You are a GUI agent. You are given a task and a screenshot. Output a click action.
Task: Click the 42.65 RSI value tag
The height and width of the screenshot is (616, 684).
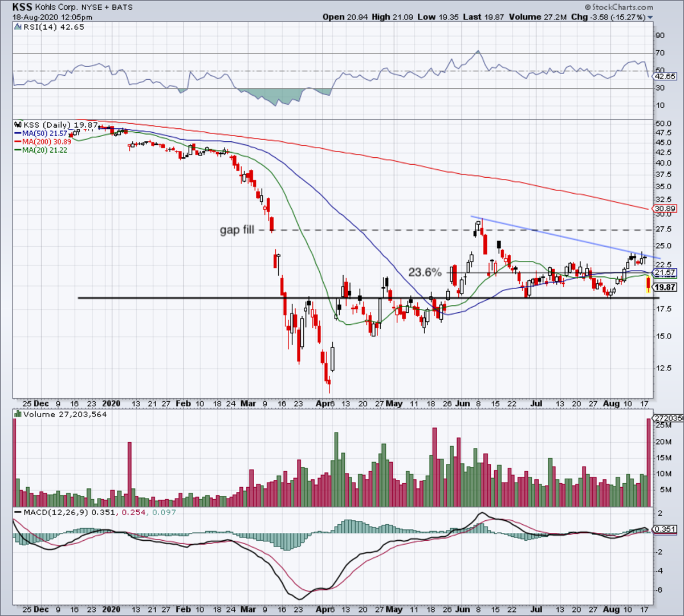[665, 76]
